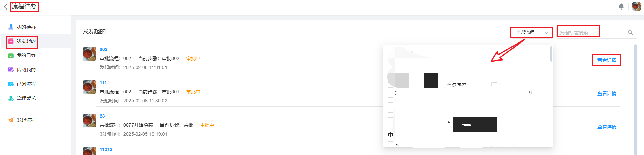Tick the checkbox right of 监督问题
The width and height of the screenshot is (644, 155).
494,85
